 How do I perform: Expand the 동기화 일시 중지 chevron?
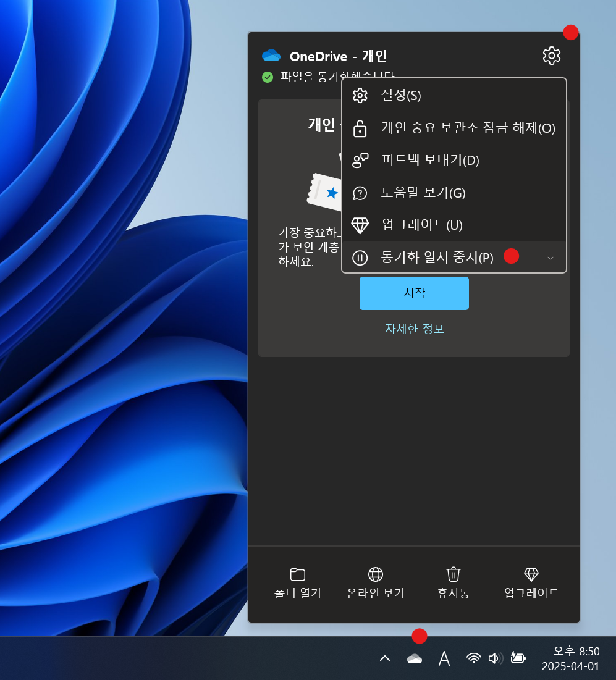point(550,258)
